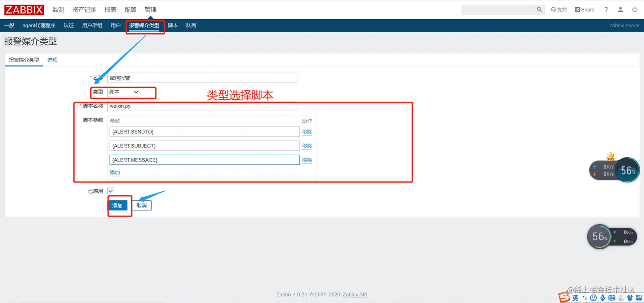Click the 取消 cancel button

pos(141,205)
